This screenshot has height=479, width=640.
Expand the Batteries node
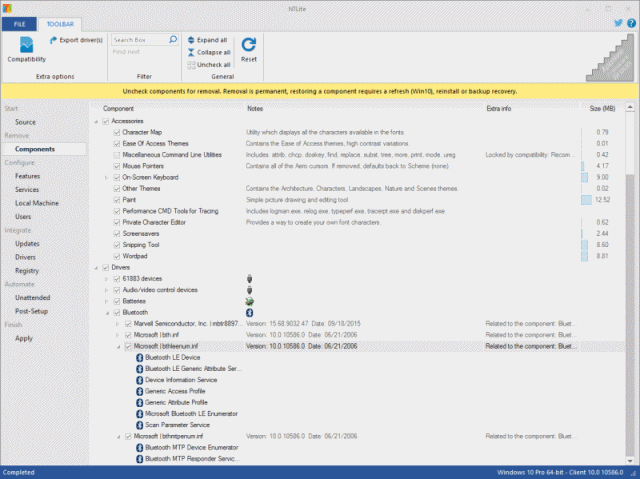(106, 302)
